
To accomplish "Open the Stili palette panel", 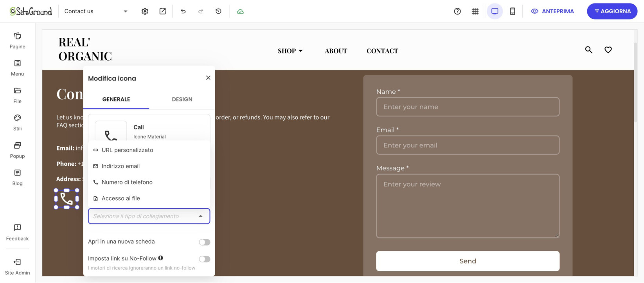I will point(17,123).
